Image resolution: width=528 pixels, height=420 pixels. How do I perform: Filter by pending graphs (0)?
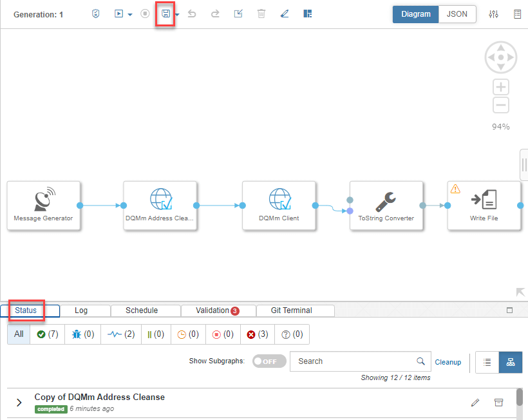pyautogui.click(x=188, y=334)
